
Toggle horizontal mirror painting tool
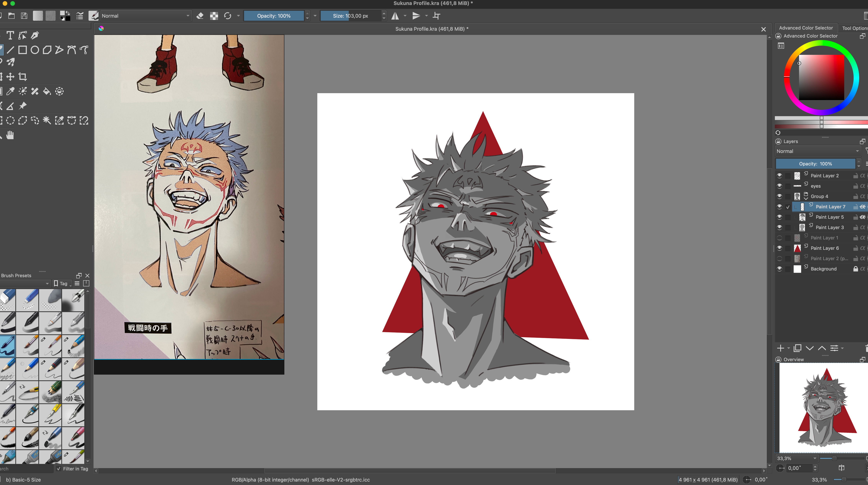(395, 16)
